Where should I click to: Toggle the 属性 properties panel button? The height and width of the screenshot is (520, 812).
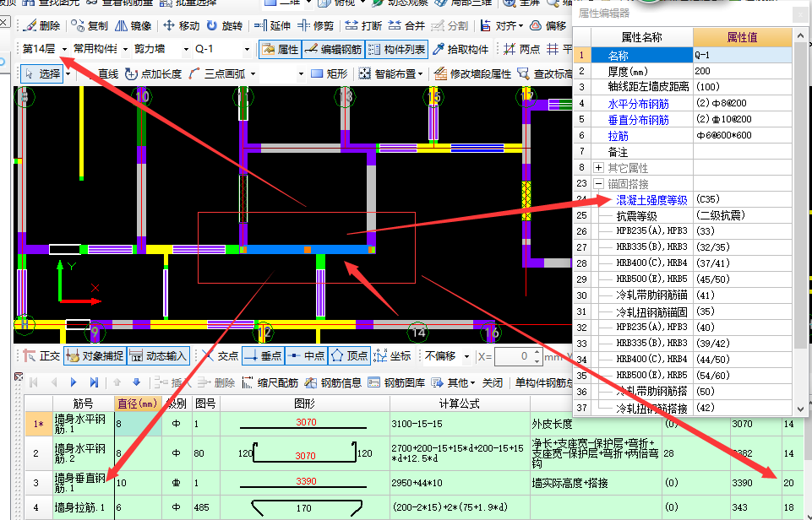pos(281,49)
